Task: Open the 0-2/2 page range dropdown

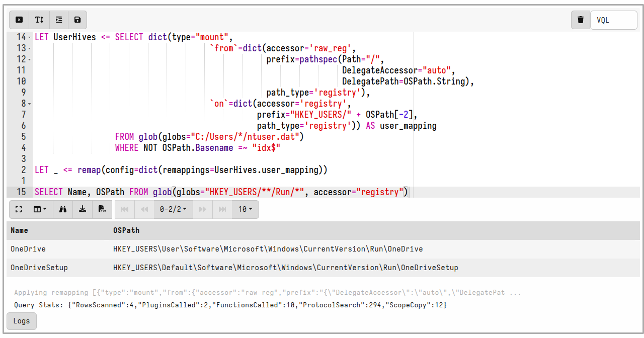Action: point(173,209)
